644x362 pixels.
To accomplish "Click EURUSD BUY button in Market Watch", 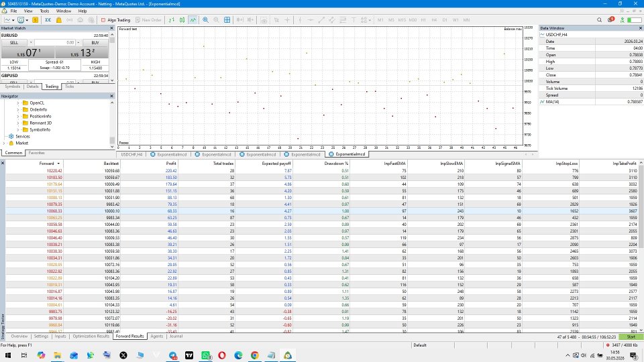I will pyautogui.click(x=95, y=43).
